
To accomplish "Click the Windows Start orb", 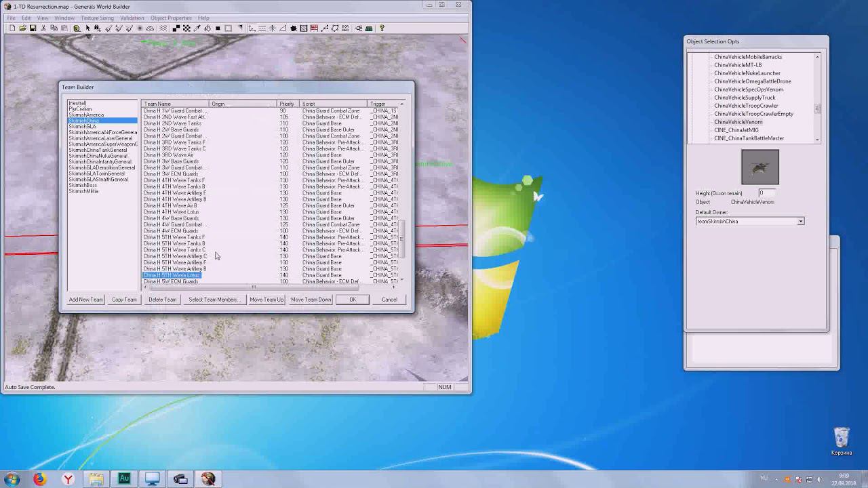I will click(12, 479).
